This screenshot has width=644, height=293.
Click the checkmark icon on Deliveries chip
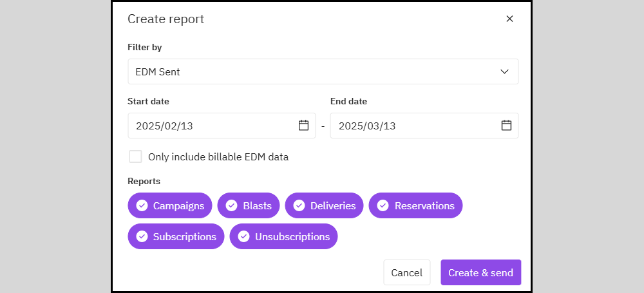pyautogui.click(x=299, y=205)
